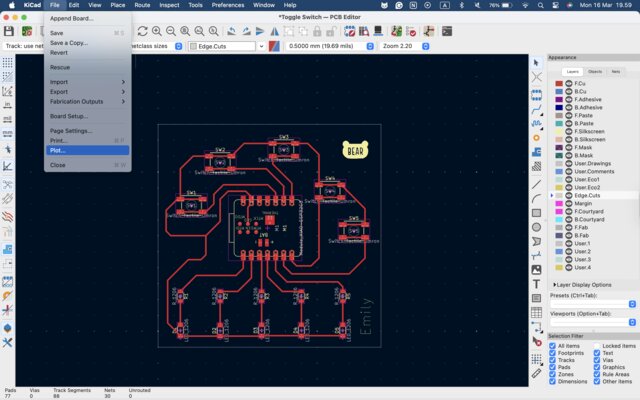Image resolution: width=640 pixels, height=400 pixels.
Task: Click the Zoom in magnifier icon
Action: click(x=157, y=31)
